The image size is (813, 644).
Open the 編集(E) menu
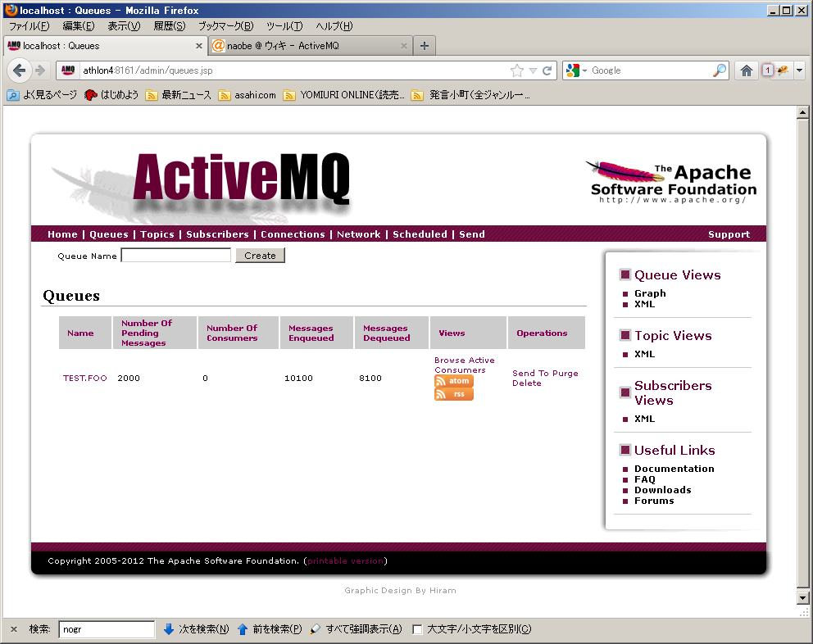(79, 26)
